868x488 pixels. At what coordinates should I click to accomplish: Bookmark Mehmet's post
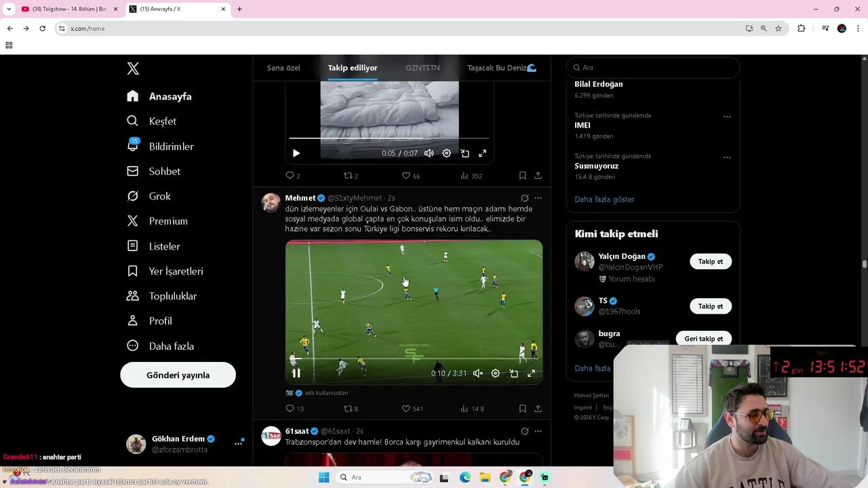522,409
